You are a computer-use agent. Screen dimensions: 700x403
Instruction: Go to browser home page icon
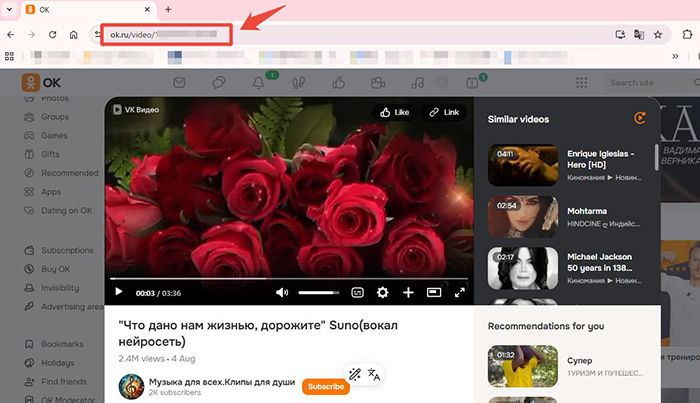tap(74, 34)
